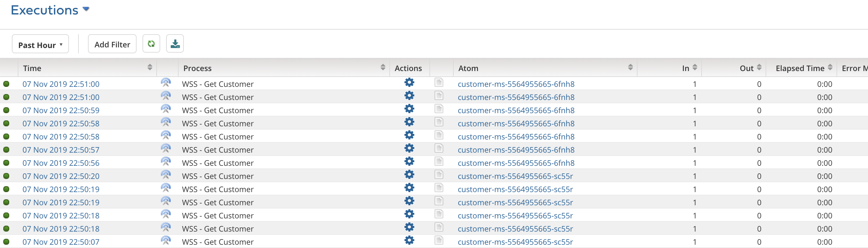This screenshot has height=248, width=868.
Task: Click the Add Filter button
Action: (112, 44)
